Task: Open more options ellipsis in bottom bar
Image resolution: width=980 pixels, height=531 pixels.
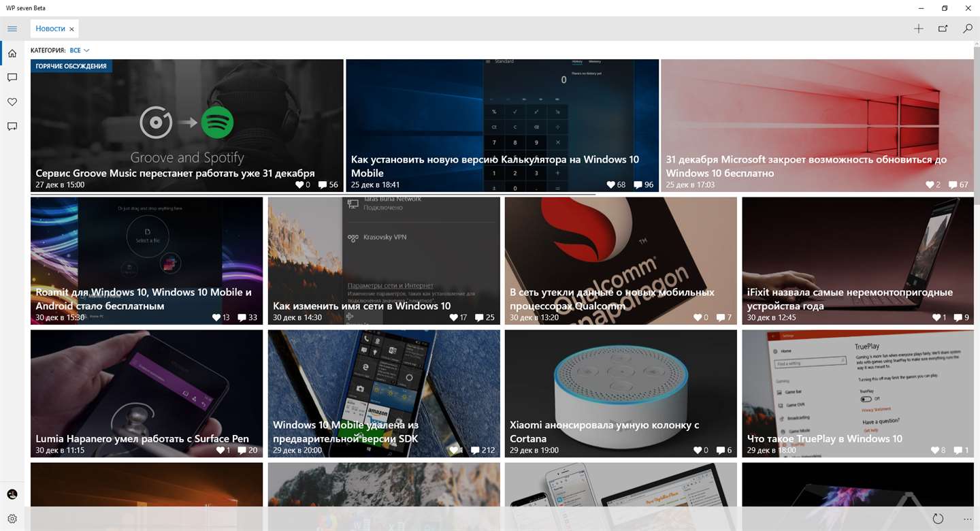Action: [968, 519]
